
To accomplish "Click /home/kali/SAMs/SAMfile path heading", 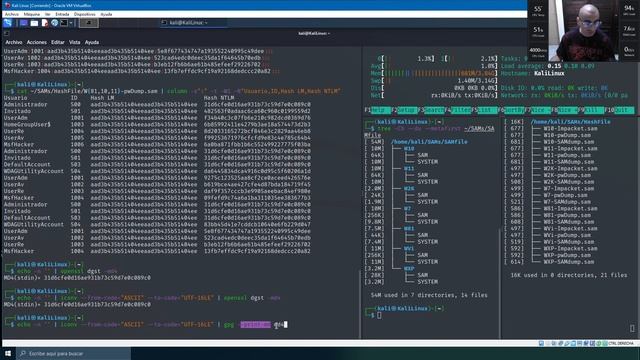I will pyautogui.click(x=429, y=142).
